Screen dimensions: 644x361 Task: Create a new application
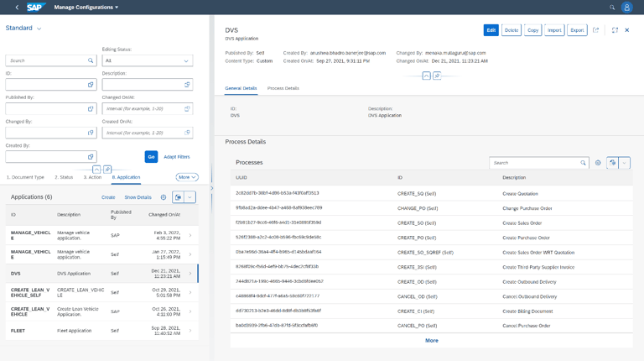[x=108, y=197]
